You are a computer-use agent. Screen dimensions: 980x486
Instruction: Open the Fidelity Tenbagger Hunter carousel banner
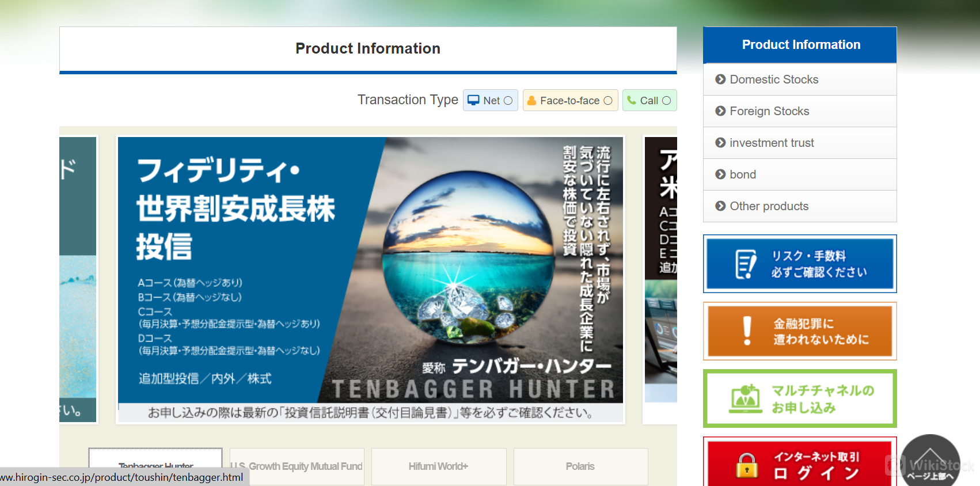pos(370,280)
